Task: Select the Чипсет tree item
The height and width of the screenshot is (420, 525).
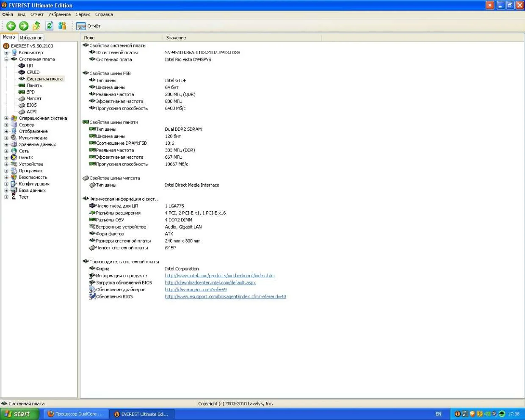Action: 34,99
